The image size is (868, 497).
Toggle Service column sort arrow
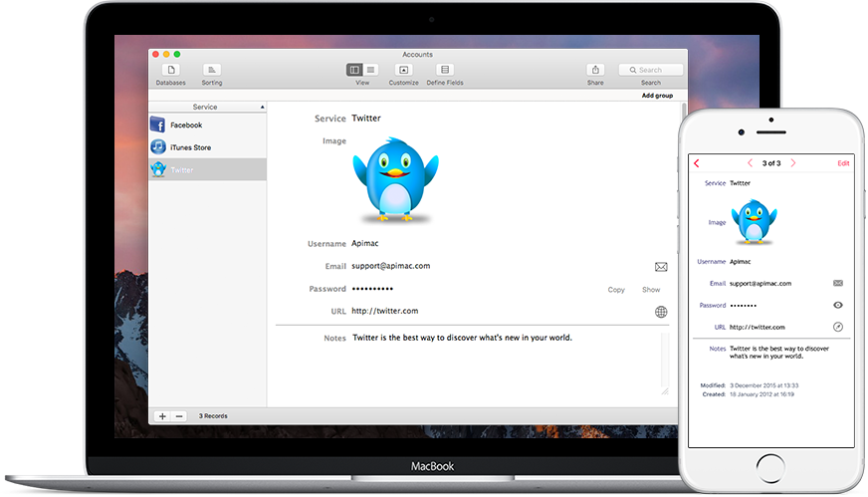pyautogui.click(x=262, y=107)
